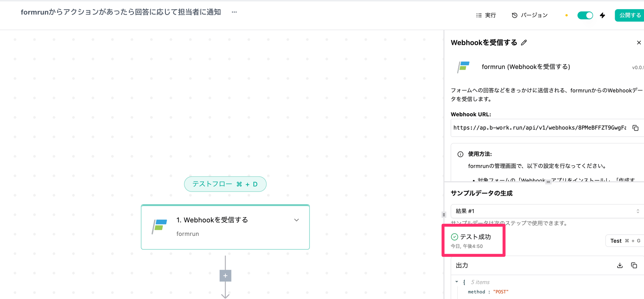Add a new step with the plus button
644x299 pixels.
point(225,276)
